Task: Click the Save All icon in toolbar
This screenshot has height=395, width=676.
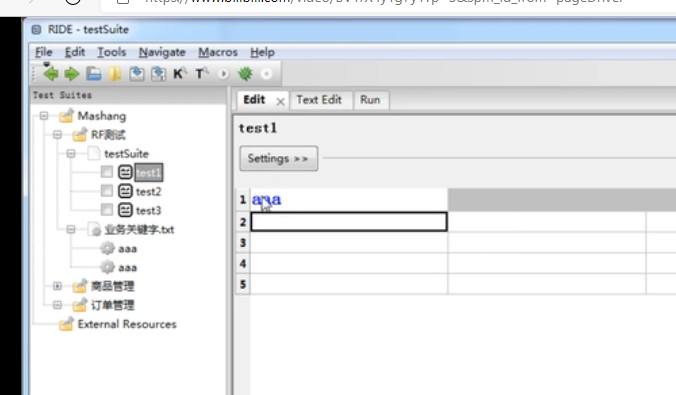Action: [x=158, y=74]
